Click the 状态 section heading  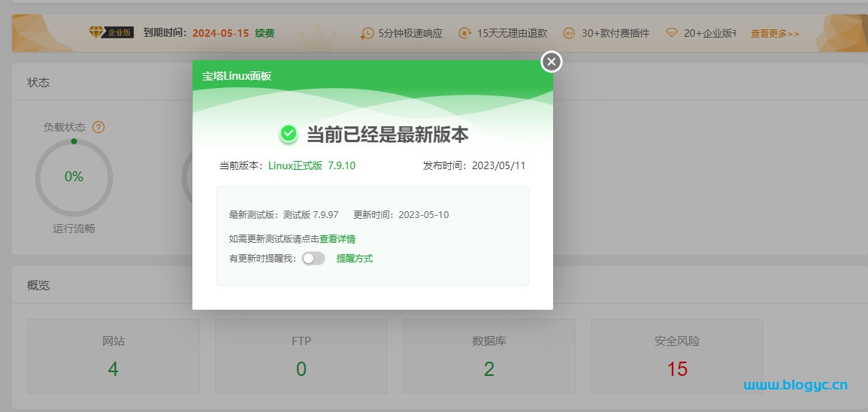coord(38,83)
